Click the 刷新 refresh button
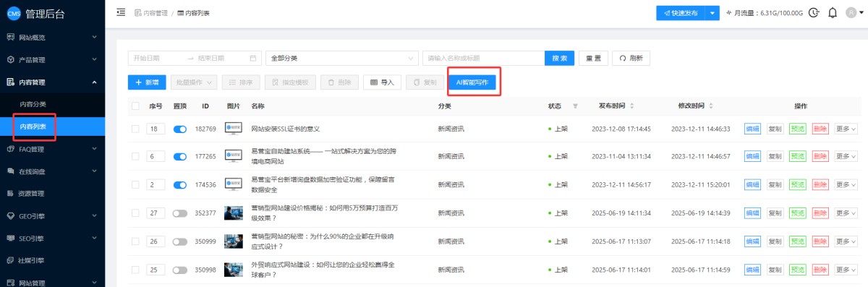 [631, 58]
